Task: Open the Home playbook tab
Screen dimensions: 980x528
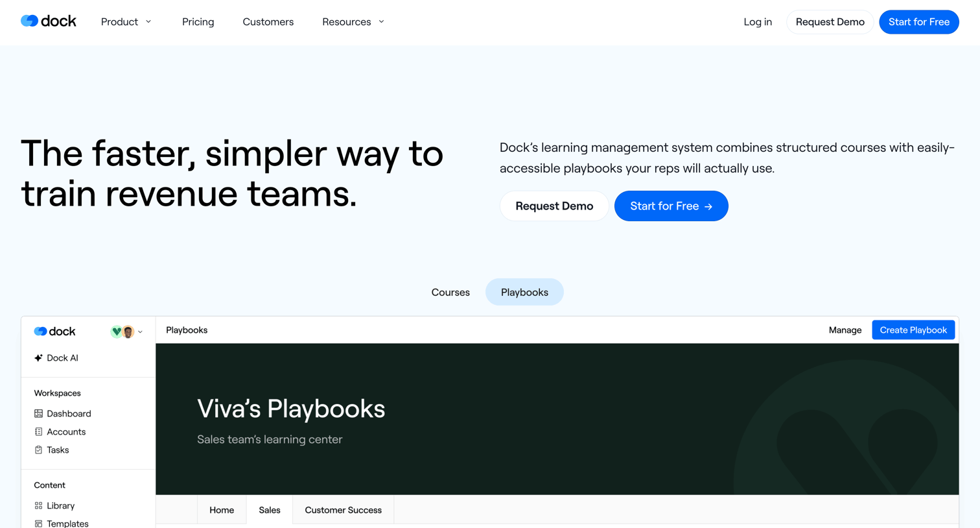Action: 222,510
